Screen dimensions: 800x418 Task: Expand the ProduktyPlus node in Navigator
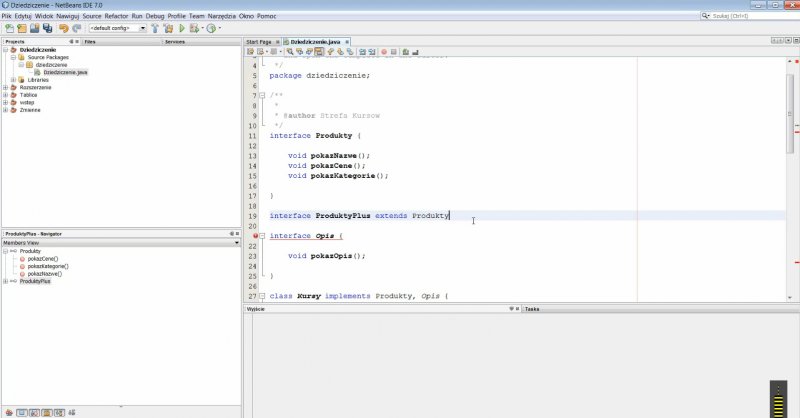tap(6, 281)
